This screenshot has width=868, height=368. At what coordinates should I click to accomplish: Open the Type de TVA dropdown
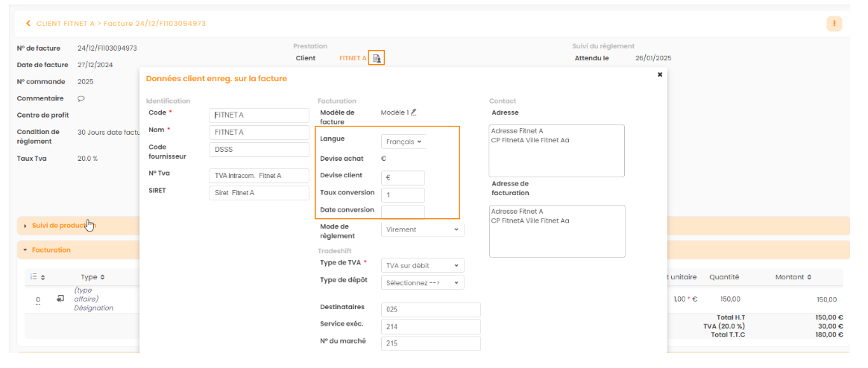[x=422, y=265]
